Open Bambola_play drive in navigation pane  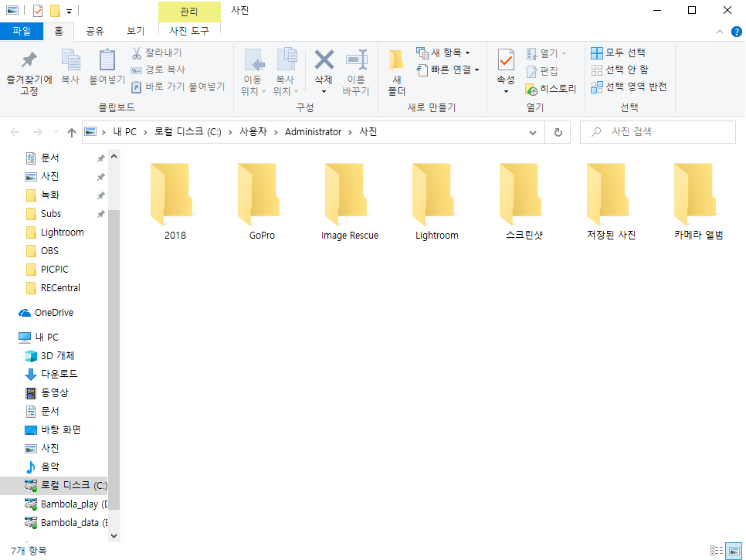66,504
